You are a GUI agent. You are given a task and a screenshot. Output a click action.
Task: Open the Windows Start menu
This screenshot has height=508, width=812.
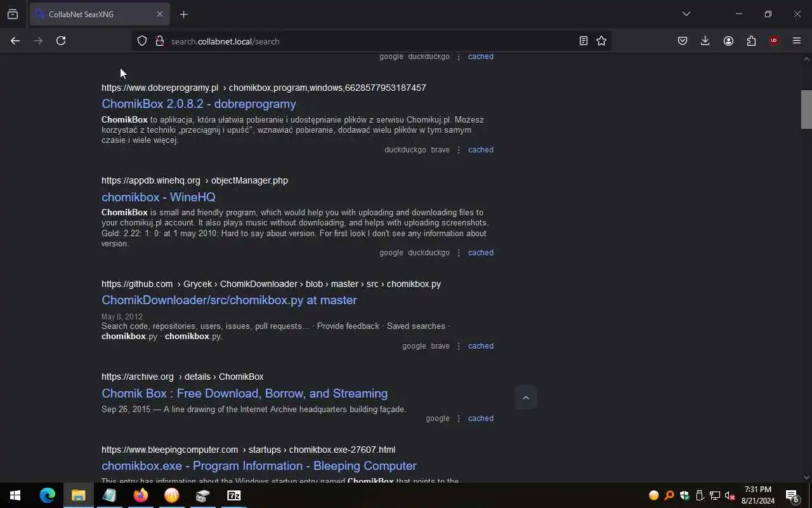pos(15,495)
